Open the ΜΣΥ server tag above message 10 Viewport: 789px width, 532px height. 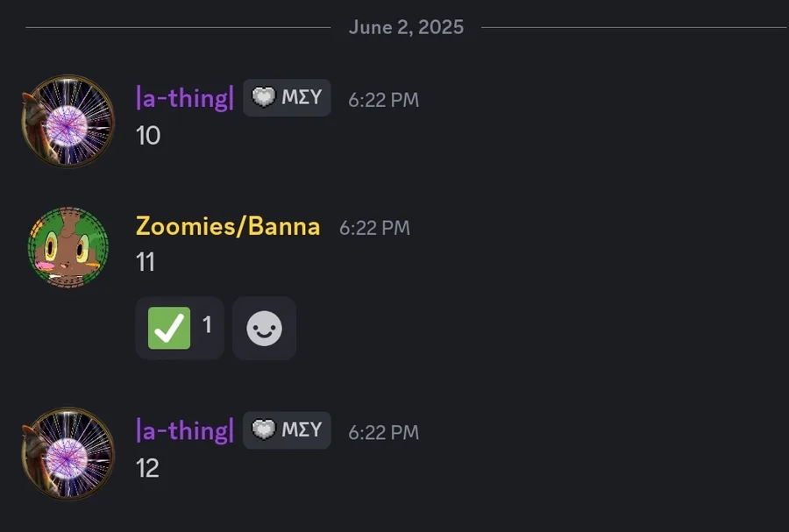(287, 97)
